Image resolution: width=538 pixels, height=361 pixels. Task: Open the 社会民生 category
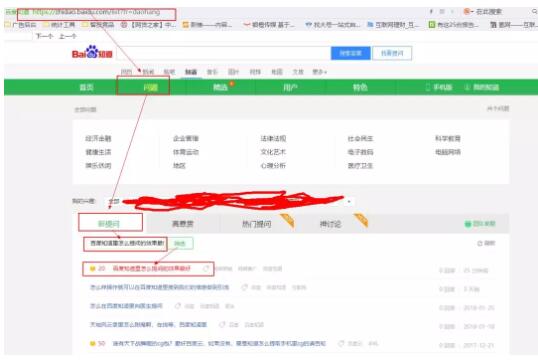point(360,138)
